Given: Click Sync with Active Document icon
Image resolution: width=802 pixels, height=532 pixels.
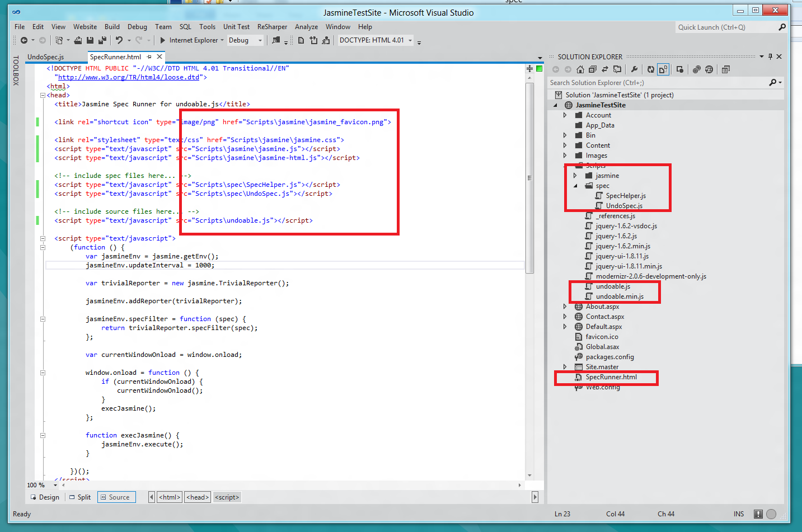Looking at the screenshot, I should point(605,69).
